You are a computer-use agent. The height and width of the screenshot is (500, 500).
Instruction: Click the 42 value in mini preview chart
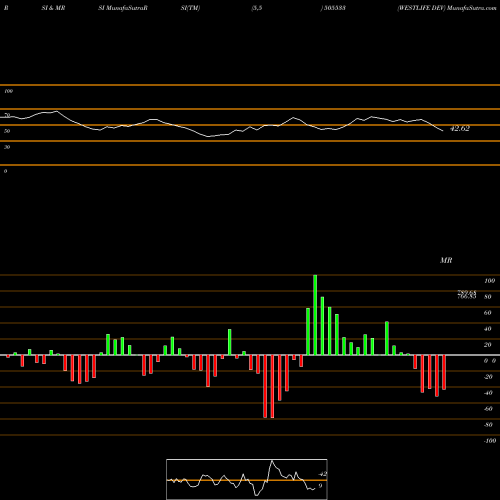click(323, 474)
